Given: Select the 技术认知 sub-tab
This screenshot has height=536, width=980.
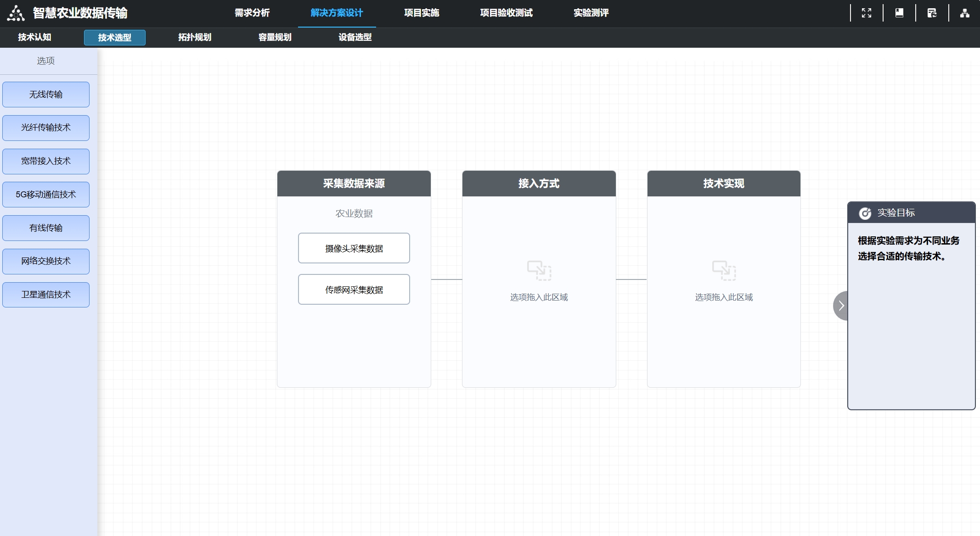Looking at the screenshot, I should tap(34, 37).
